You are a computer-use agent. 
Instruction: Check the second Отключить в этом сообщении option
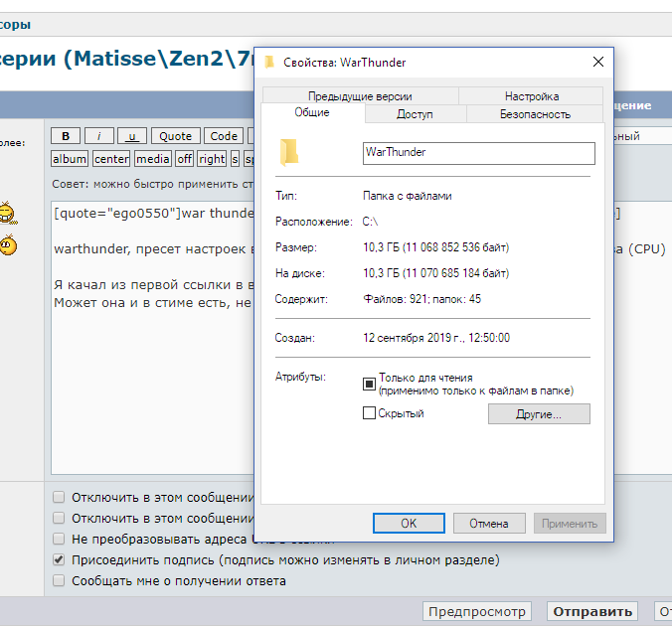tap(59, 518)
